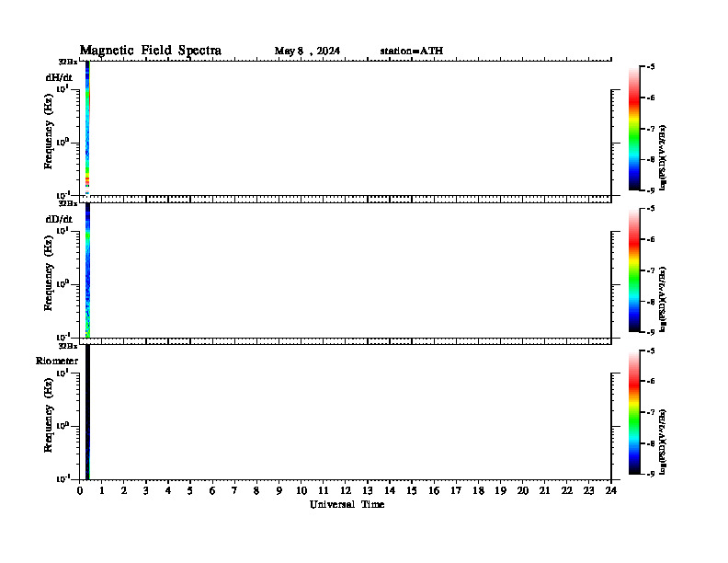Viewport: 728px width, 563px height.
Task: Click hour 20 on the Universal Time axis
Action: pos(523,490)
